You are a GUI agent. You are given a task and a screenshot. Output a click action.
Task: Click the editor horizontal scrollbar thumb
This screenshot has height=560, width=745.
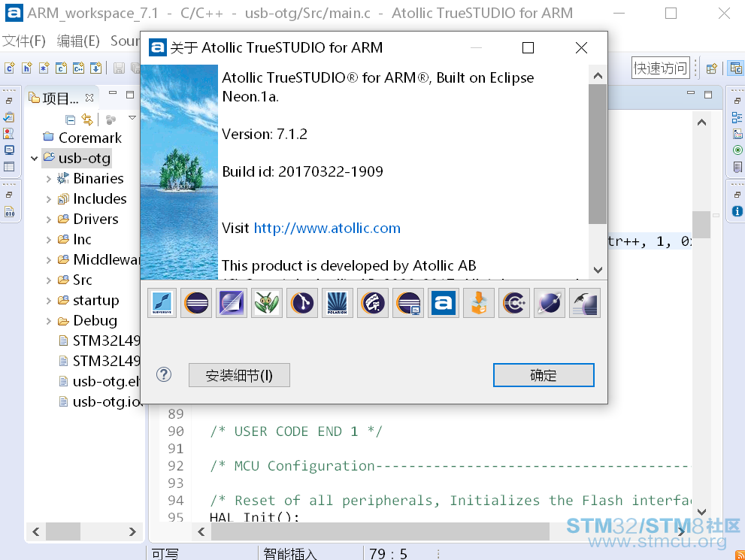coord(380,531)
